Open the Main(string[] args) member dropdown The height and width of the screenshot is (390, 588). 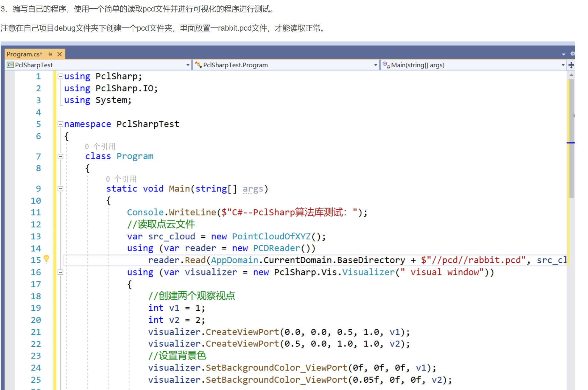pyautogui.click(x=563, y=65)
